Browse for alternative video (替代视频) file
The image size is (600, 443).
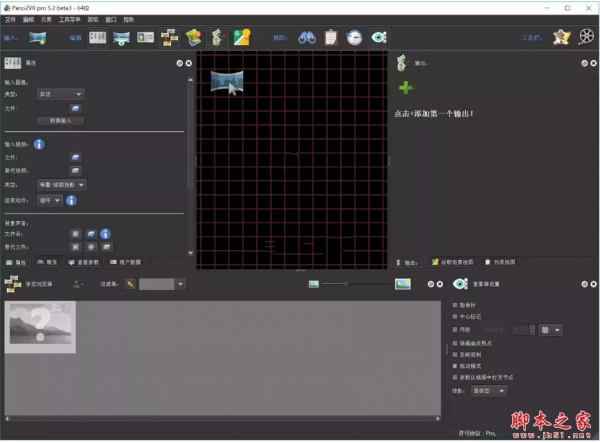[x=76, y=171]
